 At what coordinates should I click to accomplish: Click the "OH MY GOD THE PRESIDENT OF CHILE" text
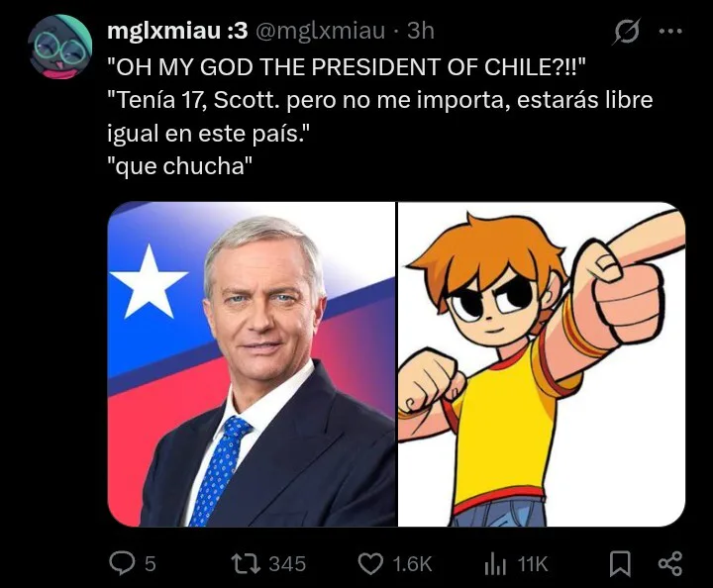click(347, 67)
